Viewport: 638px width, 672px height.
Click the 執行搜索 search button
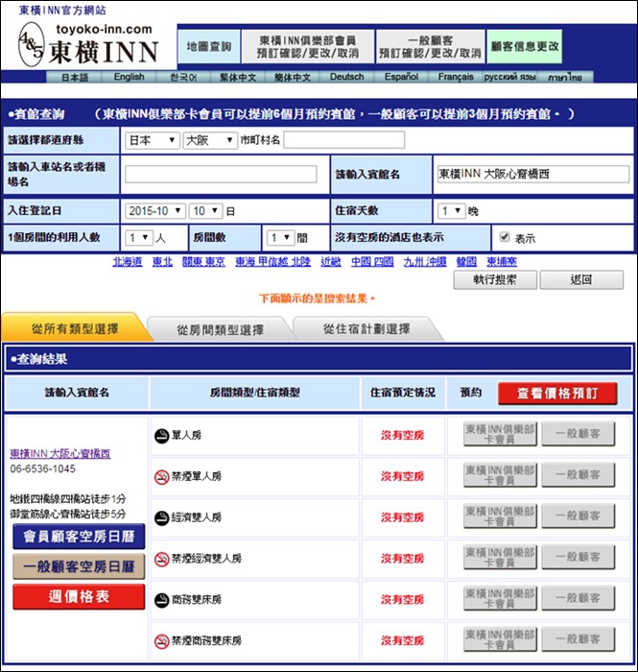point(495,280)
